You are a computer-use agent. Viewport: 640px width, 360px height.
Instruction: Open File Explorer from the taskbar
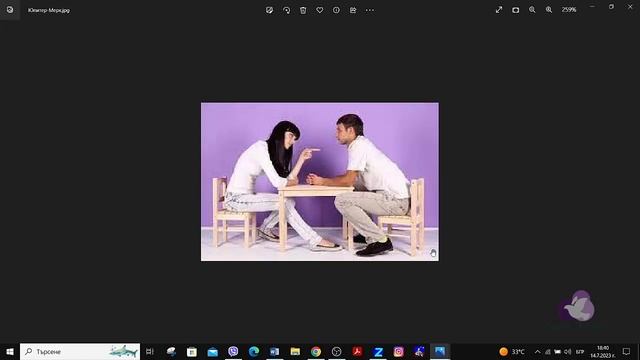[295, 351]
